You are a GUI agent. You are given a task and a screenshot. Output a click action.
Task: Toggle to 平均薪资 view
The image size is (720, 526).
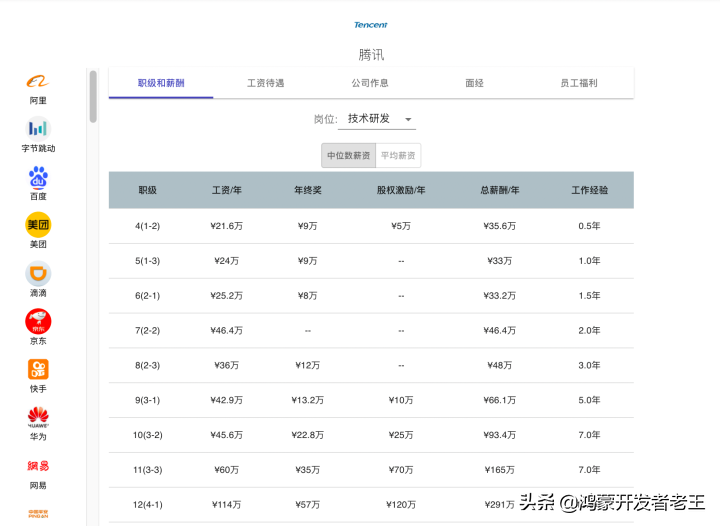[x=398, y=156]
